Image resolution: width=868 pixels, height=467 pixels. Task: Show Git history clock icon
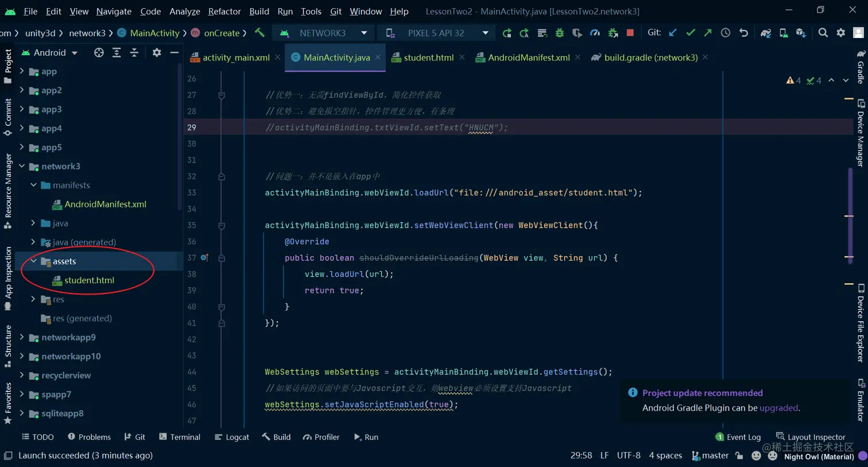pos(726,33)
